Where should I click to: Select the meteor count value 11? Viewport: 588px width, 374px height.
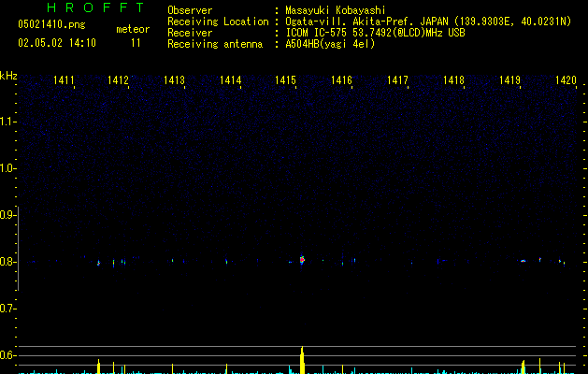(136, 43)
